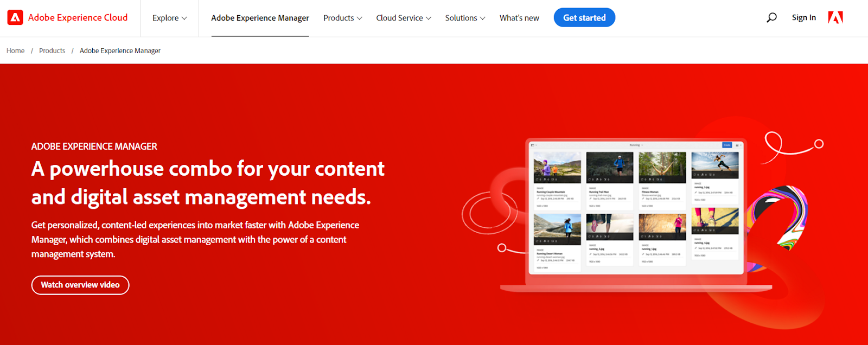Go to Home in the breadcrumb
Screen dimensions: 868x345
click(x=16, y=50)
